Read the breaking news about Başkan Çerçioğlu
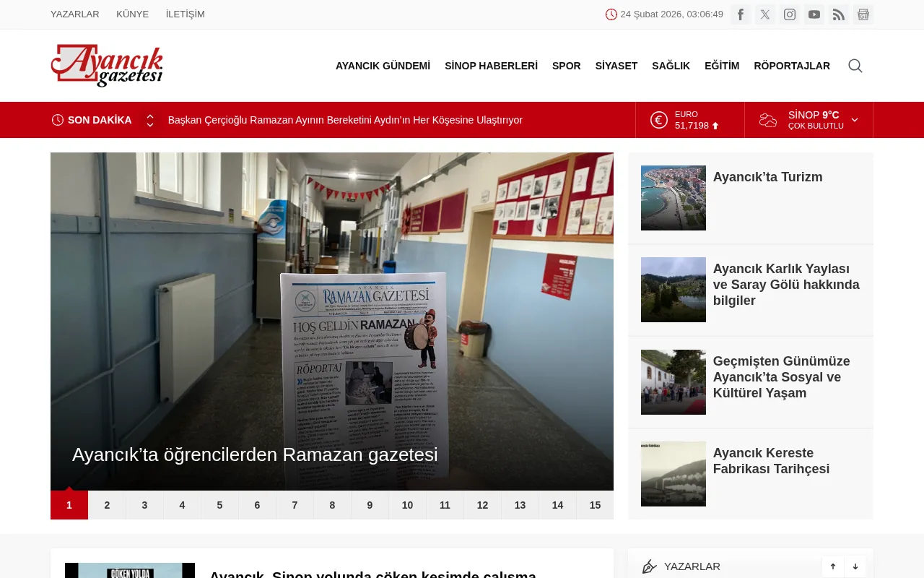The image size is (924, 578). [x=345, y=120]
